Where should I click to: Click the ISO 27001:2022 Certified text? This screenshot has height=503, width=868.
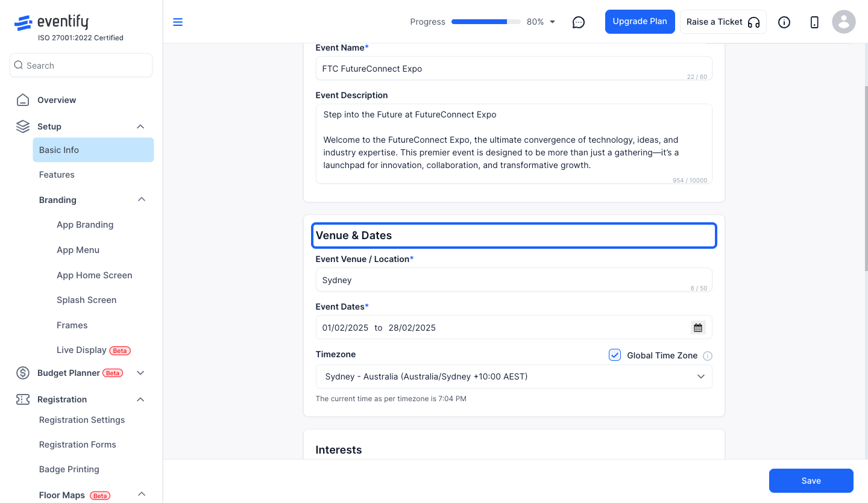81,38
